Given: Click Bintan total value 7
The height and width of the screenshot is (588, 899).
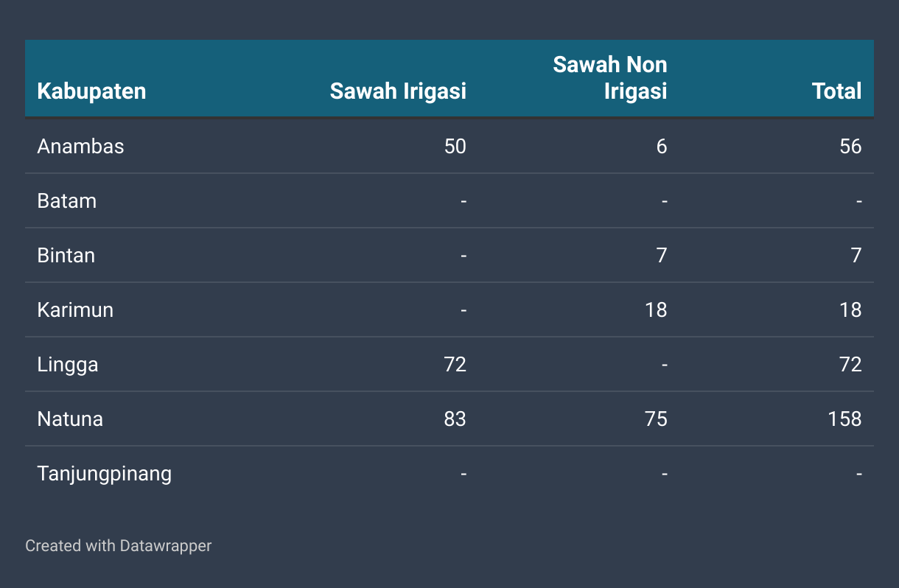Looking at the screenshot, I should [856, 256].
